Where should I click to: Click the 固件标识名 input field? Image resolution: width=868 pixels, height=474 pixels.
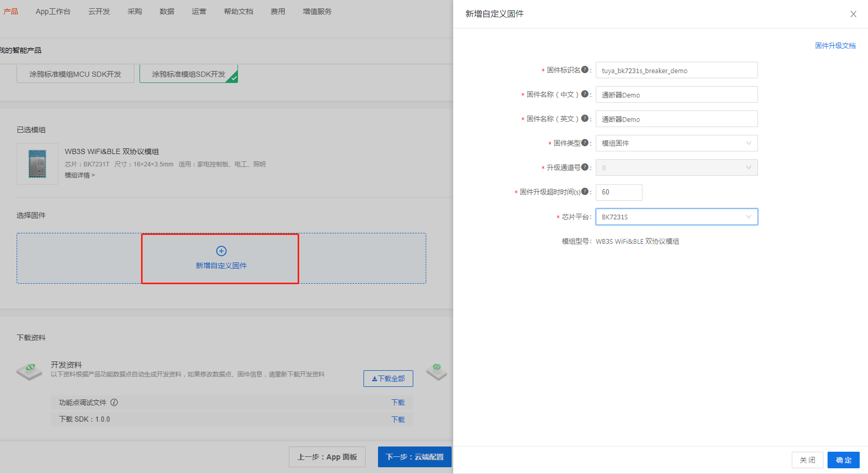click(x=677, y=70)
